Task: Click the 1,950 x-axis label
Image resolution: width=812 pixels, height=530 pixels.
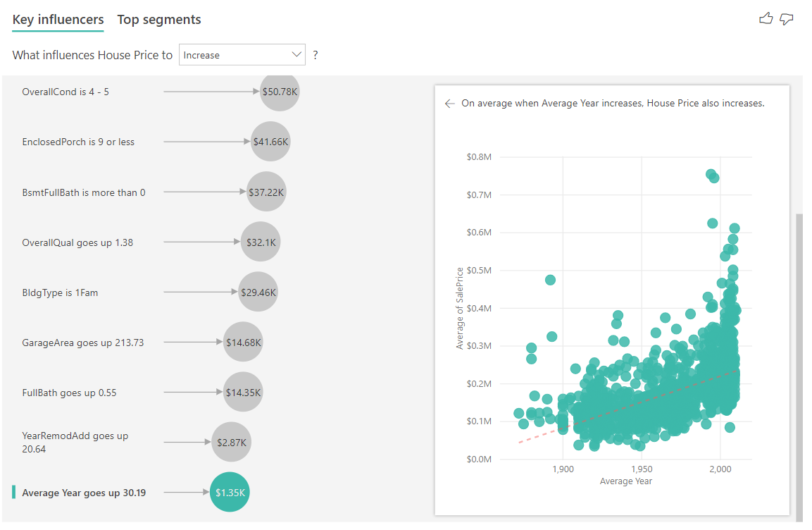Action: point(642,469)
